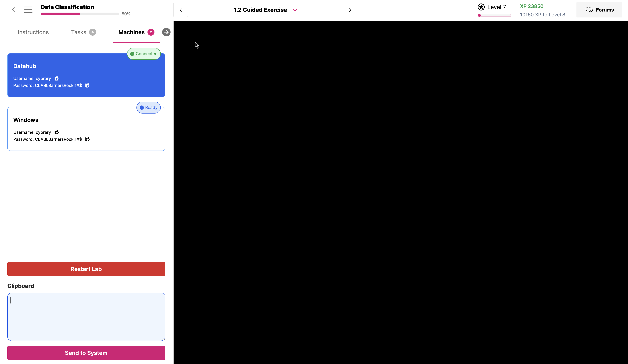Click the Level 7 star badge

pos(481,7)
